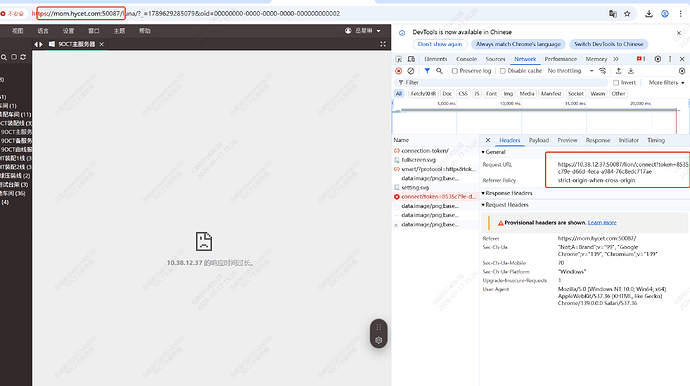Open the No throttling dropdown
690x386 pixels.
pyautogui.click(x=570, y=71)
